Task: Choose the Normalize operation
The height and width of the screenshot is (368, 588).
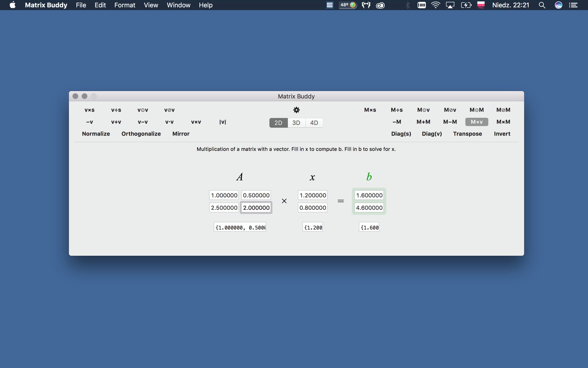Action: pos(96,134)
